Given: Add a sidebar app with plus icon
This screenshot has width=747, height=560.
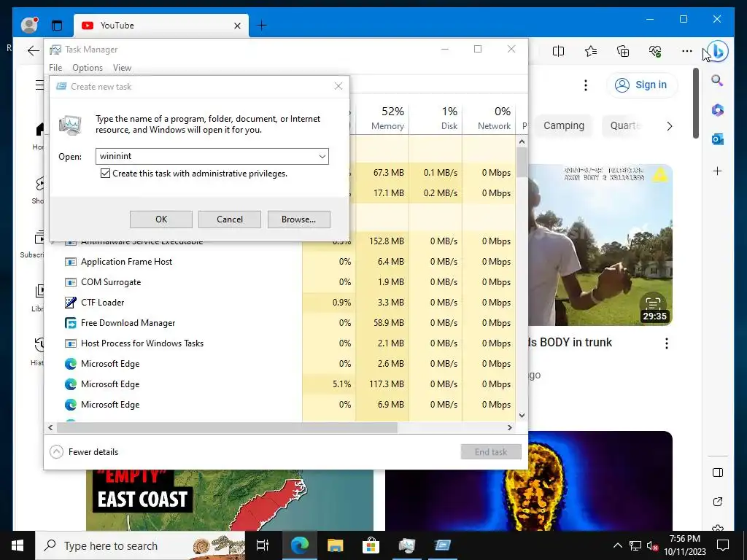Looking at the screenshot, I should [x=718, y=171].
